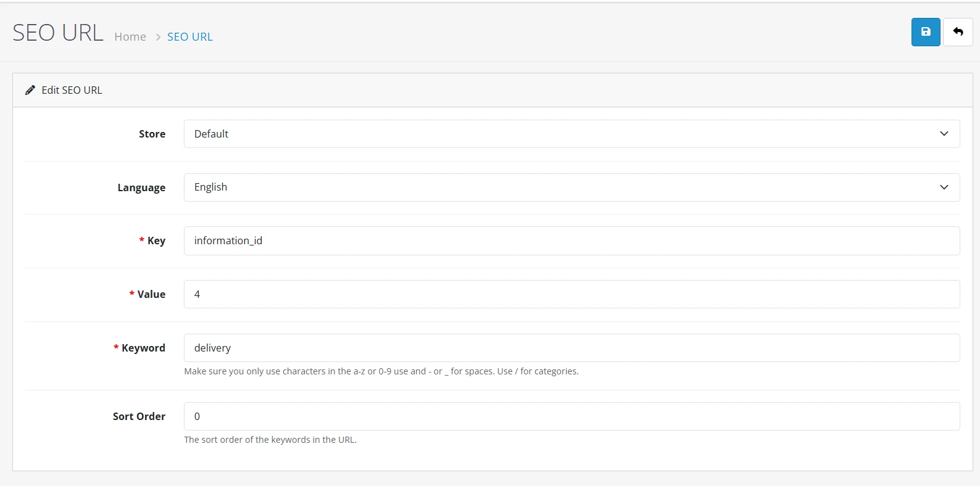Open the Language dropdown set to English
980x486 pixels.
[571, 187]
